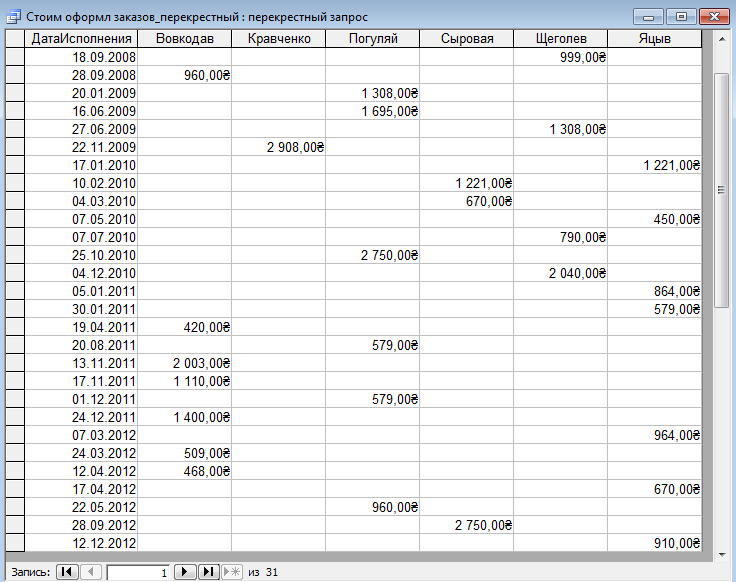Select the row selector for 22.11.2009

[x=15, y=147]
